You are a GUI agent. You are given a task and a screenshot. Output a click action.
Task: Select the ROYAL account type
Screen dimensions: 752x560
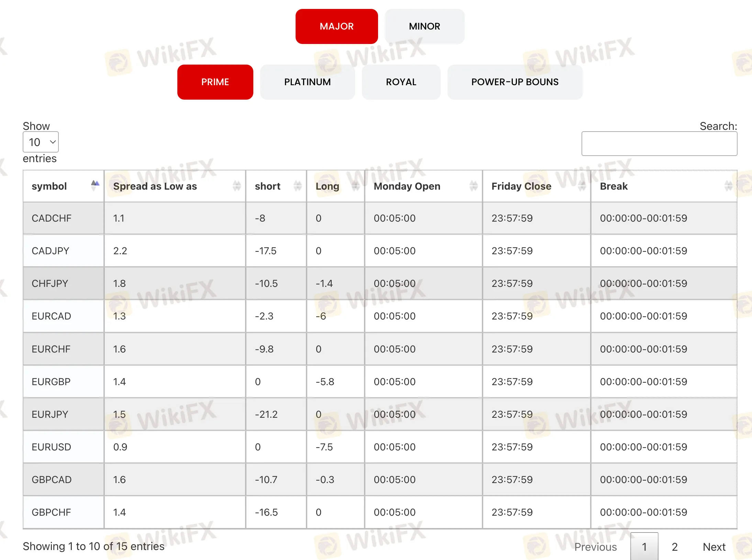click(401, 82)
